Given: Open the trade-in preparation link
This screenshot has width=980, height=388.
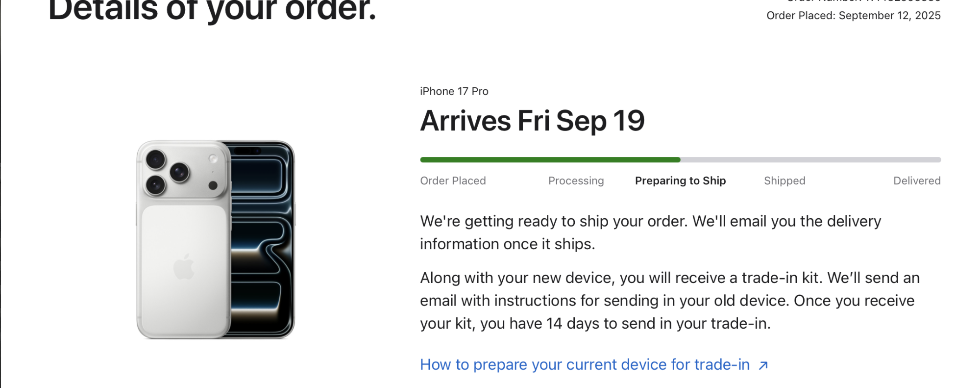Looking at the screenshot, I should click(585, 364).
